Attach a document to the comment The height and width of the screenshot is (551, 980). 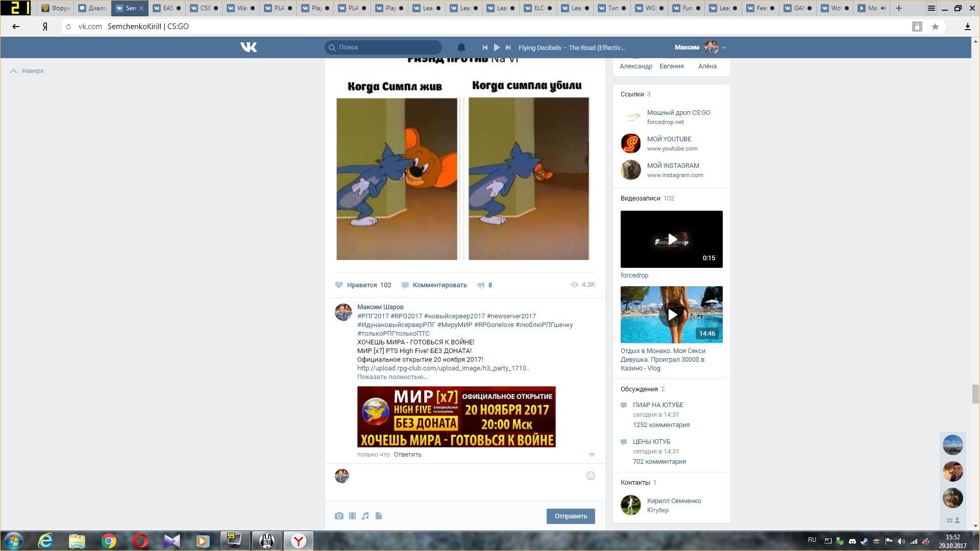379,516
